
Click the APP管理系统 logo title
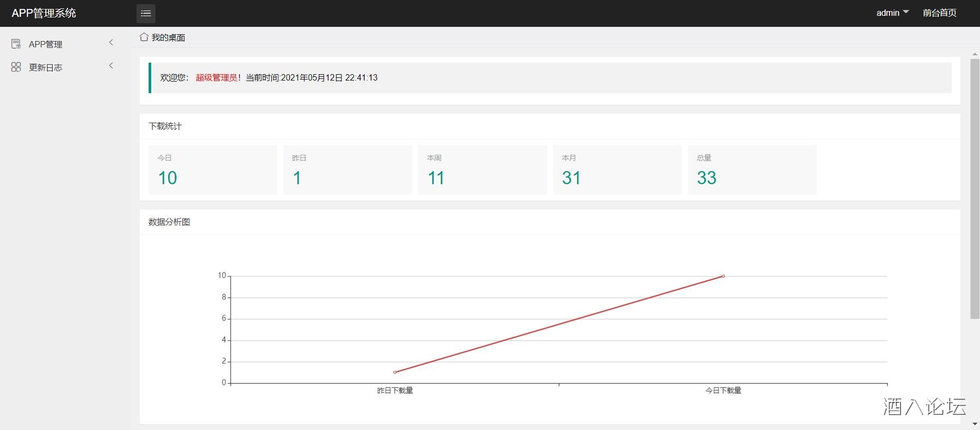pyautogui.click(x=44, y=13)
